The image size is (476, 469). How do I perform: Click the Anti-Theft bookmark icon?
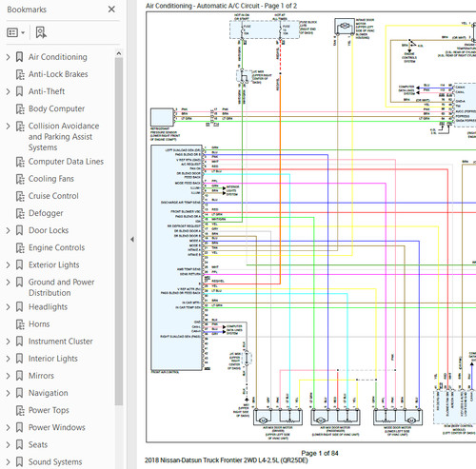19,91
